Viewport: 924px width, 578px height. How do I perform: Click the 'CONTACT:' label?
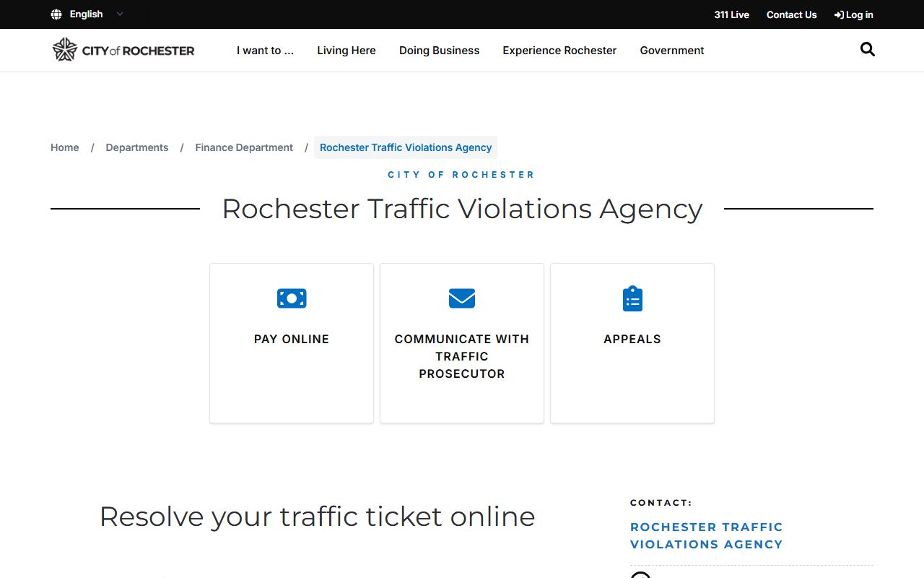661,503
